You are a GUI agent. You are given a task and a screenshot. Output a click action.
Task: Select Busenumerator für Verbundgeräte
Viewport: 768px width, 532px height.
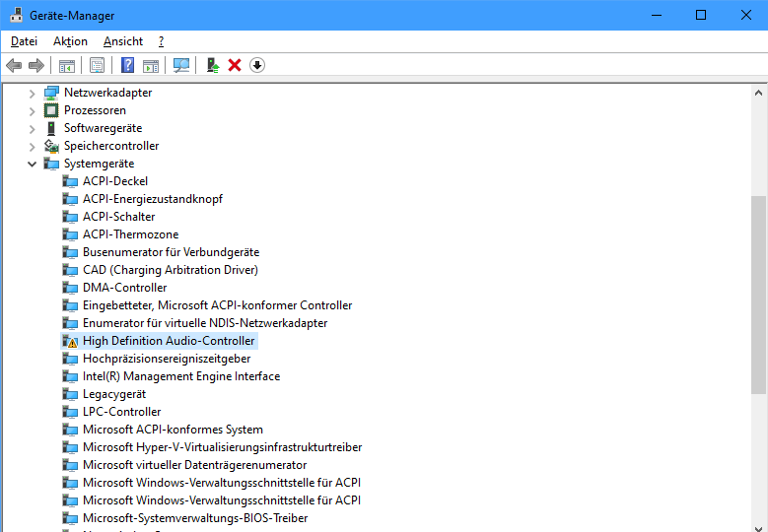[x=171, y=252]
